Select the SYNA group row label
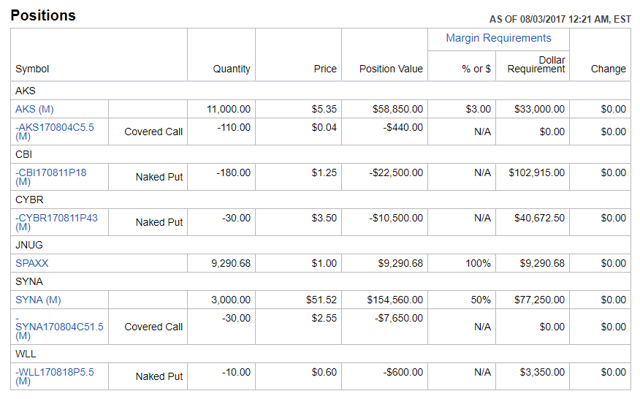Screen dimensions: 640x399 29,282
